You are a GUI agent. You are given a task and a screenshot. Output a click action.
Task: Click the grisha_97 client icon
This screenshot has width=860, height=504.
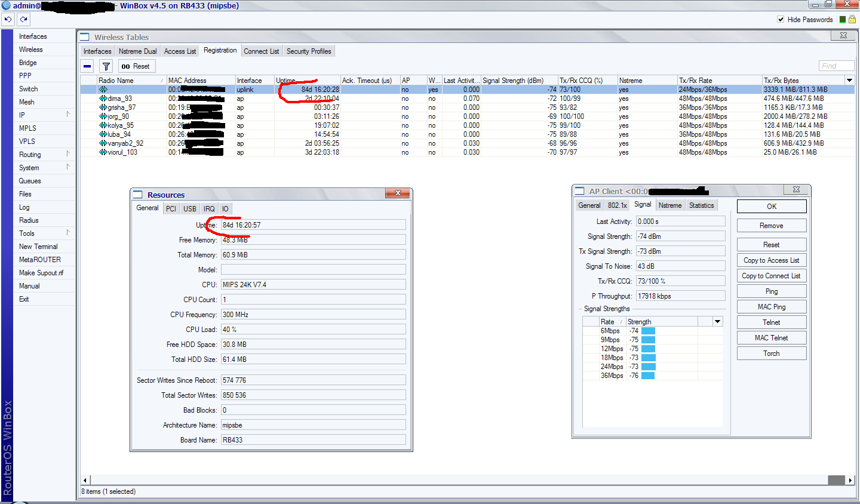tap(103, 107)
